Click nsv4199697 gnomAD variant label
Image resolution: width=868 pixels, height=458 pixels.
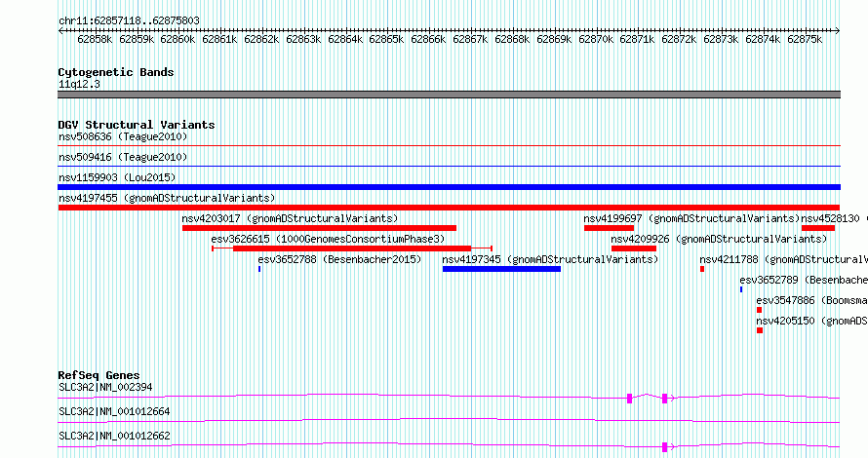(x=691, y=218)
